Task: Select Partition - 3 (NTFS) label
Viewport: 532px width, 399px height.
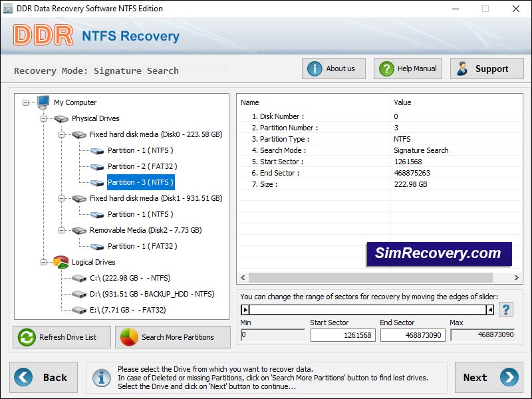Action: coord(141,182)
